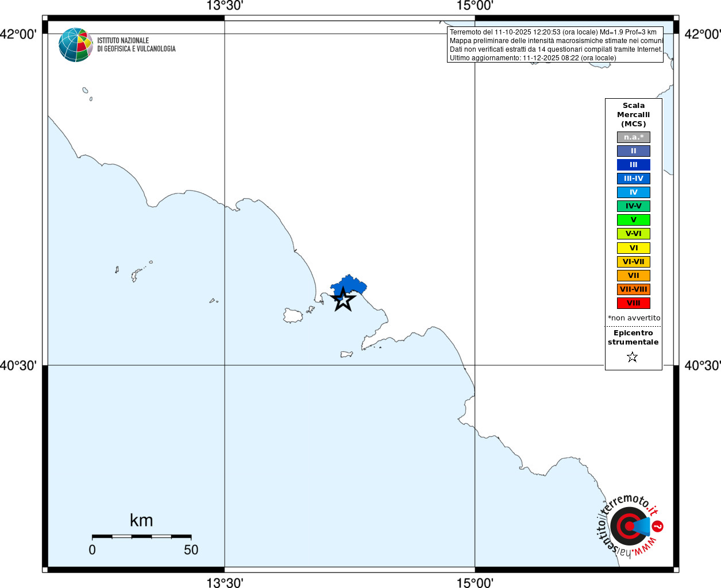
Task: Click the yellow VI intensity legend swatch
Action: (x=634, y=248)
